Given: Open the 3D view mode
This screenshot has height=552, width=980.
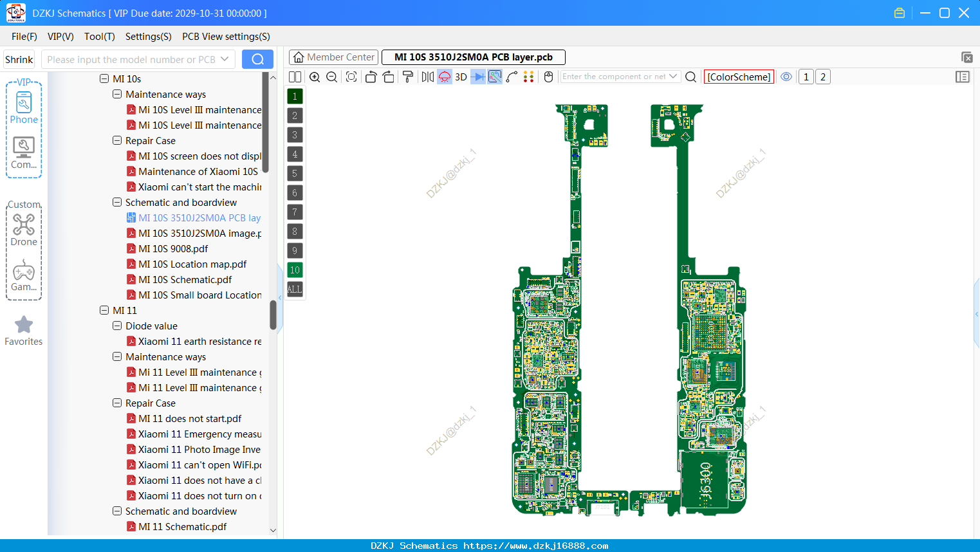Looking at the screenshot, I should pyautogui.click(x=461, y=77).
